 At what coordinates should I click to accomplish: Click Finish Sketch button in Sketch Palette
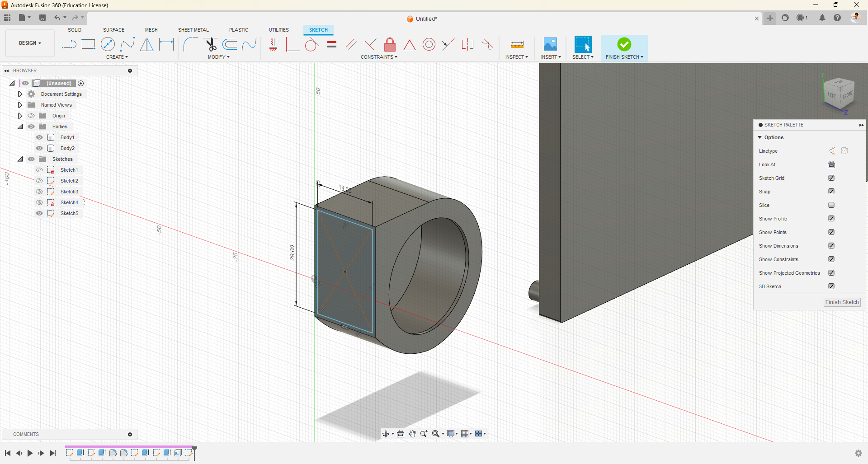(841, 302)
